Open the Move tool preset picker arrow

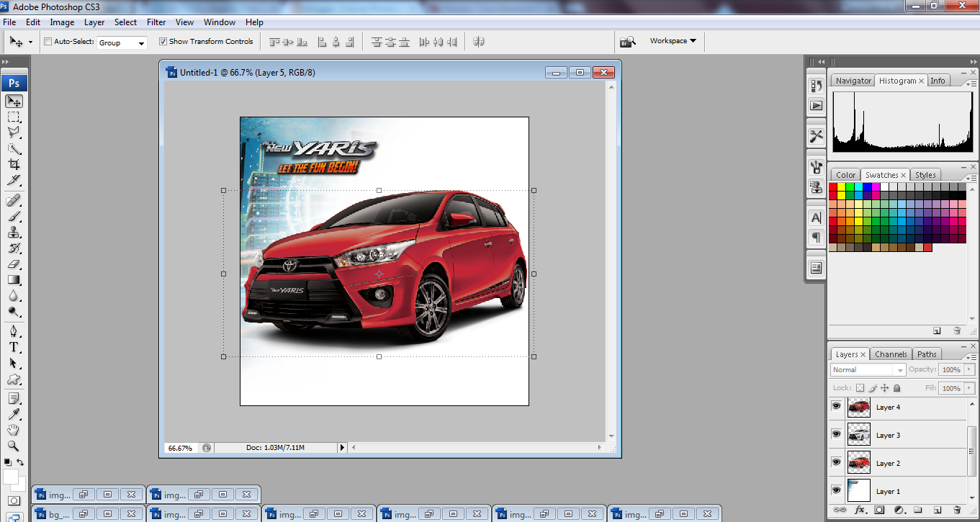(x=30, y=42)
